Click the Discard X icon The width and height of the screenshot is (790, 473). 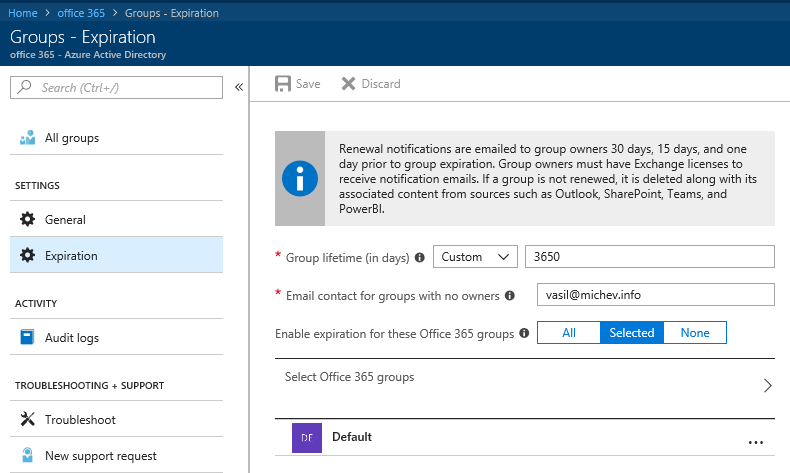coord(348,84)
